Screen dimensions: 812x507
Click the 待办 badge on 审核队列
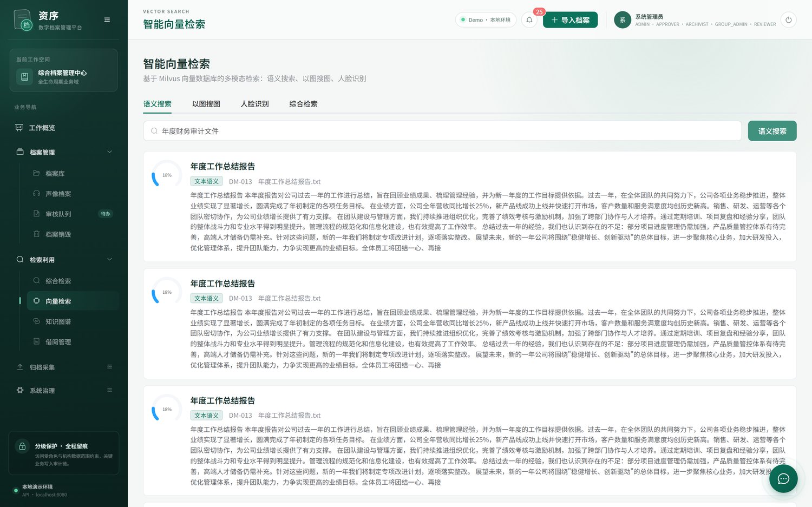tap(106, 214)
